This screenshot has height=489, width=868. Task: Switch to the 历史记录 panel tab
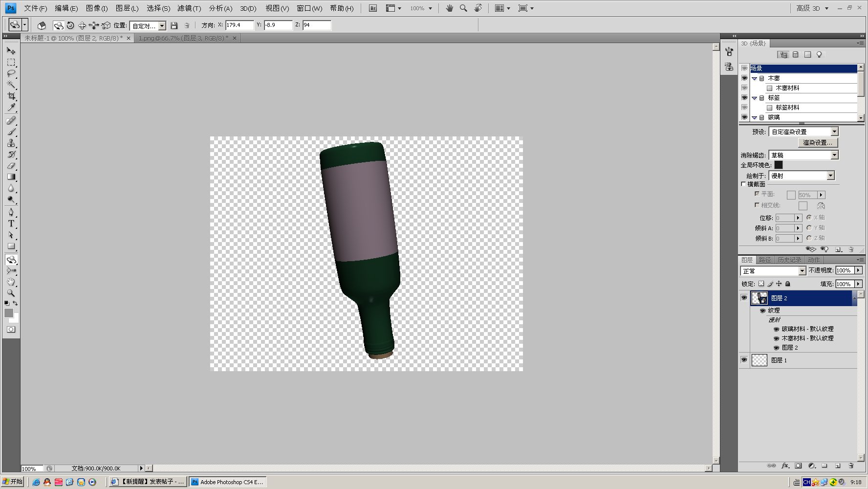[x=789, y=260]
